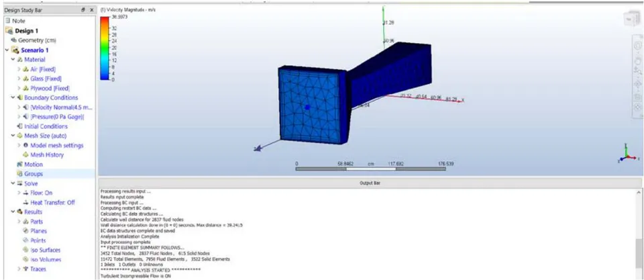Viewport: 644px width, 280px height.
Task: Click the Scenario 1 icon
Action: pos(15,50)
